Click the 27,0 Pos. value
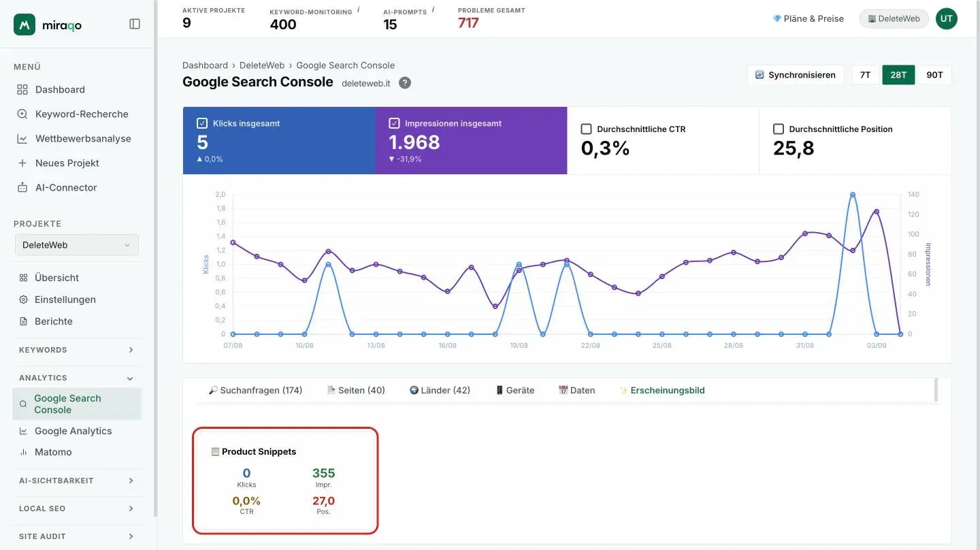Screen dimensions: 980x550 pos(323,501)
